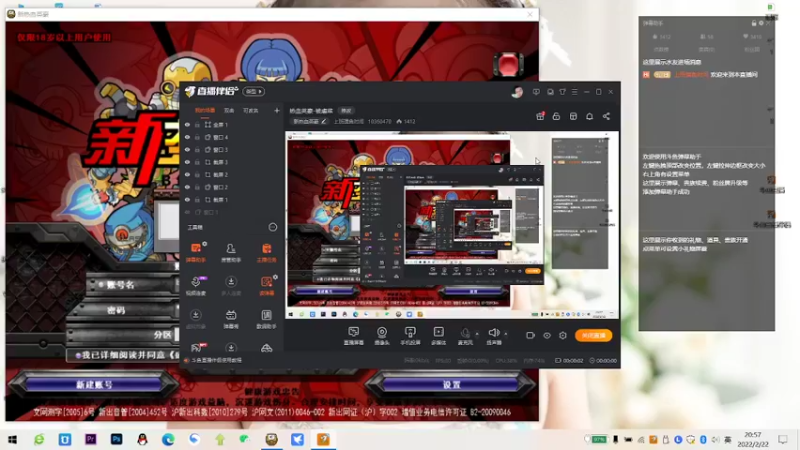Open the mode switch pill next to logo

[254, 91]
